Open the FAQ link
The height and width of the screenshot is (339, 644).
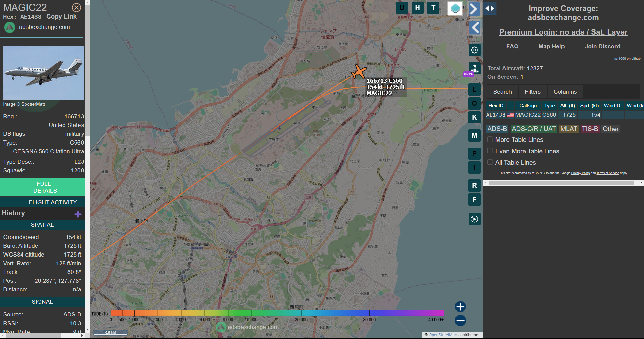(512, 46)
